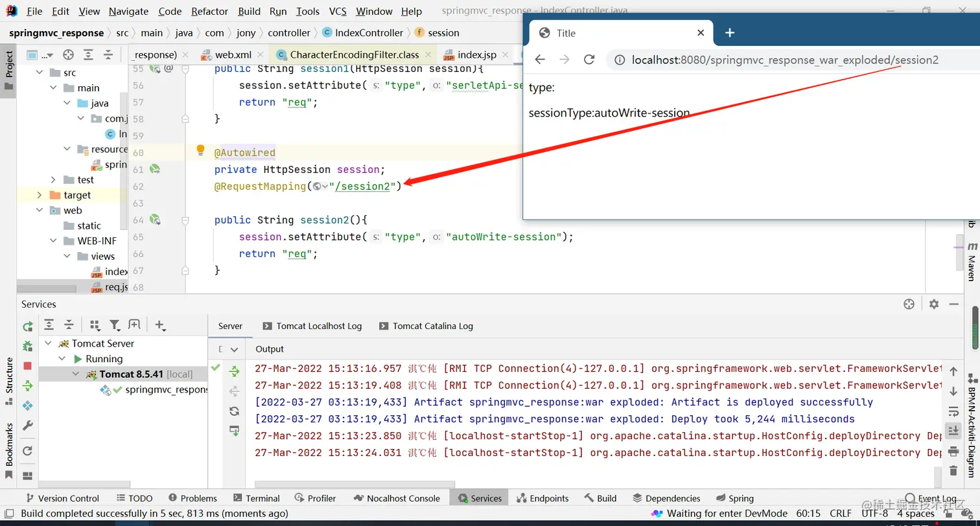Open the Refactor menu
This screenshot has width=980, height=526.
[209, 11]
